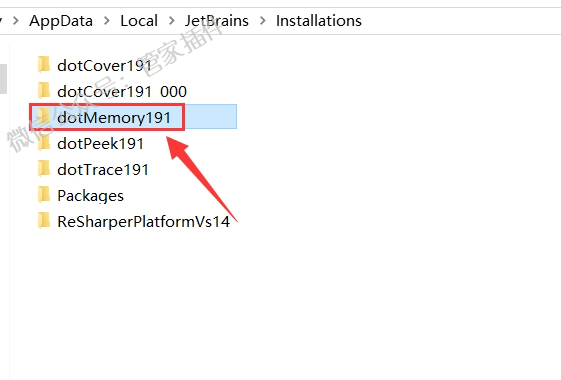Click the dotTrace191 folder name
The width and height of the screenshot is (561, 380).
pos(103,170)
